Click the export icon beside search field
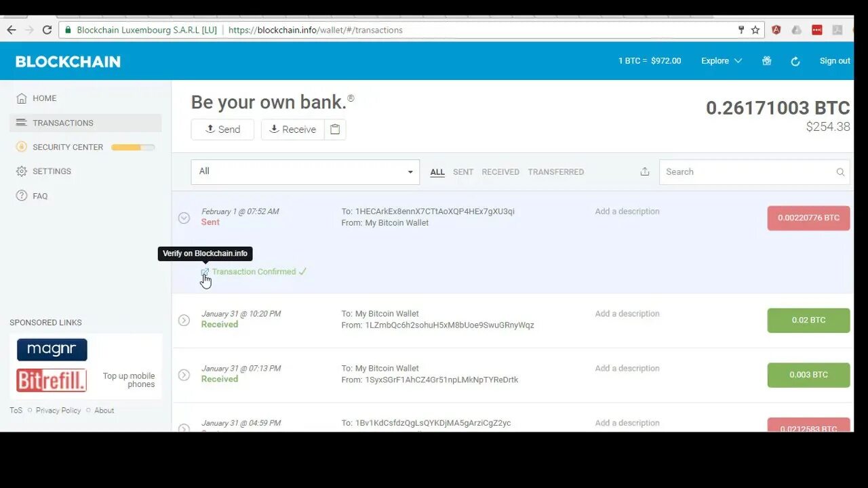 645,172
